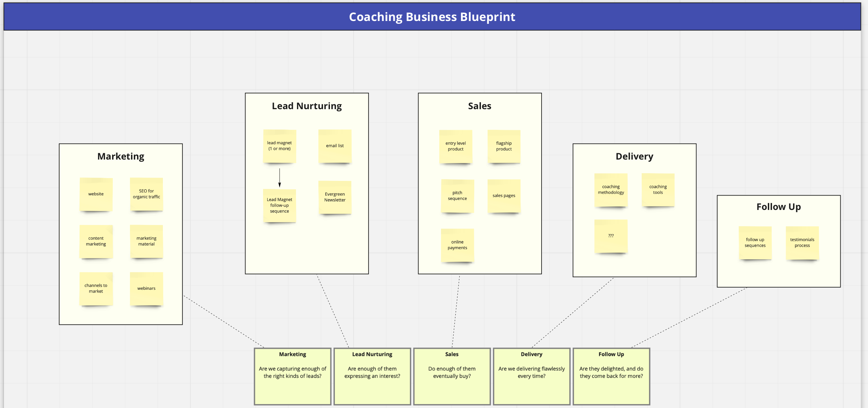Image resolution: width=868 pixels, height=408 pixels.
Task: Select the 'follow up sequences' sticky note
Action: pos(755,242)
